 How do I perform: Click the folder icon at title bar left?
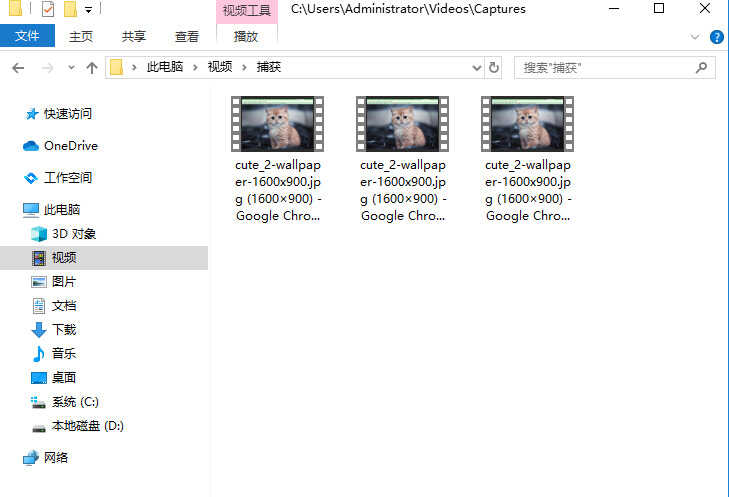click(15, 8)
